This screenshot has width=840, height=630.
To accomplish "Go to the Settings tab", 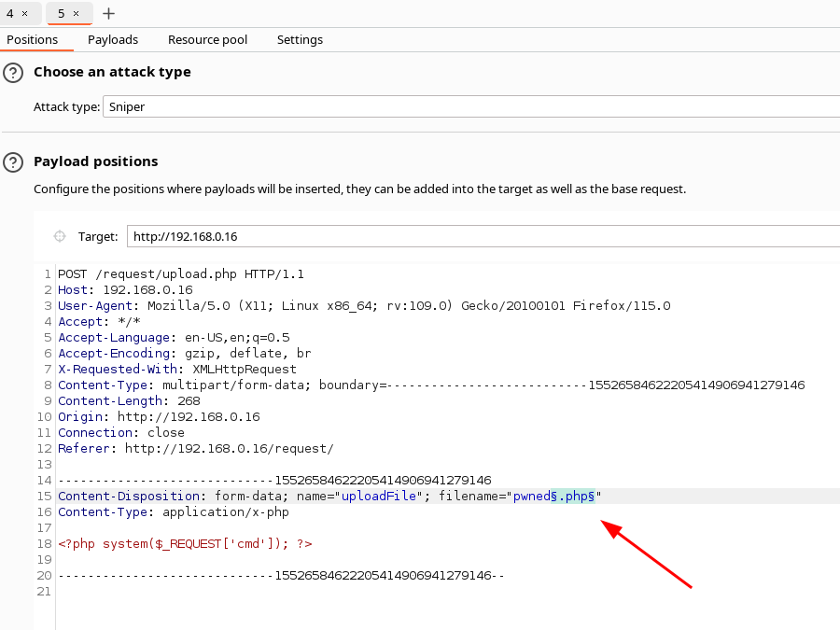I will (300, 39).
